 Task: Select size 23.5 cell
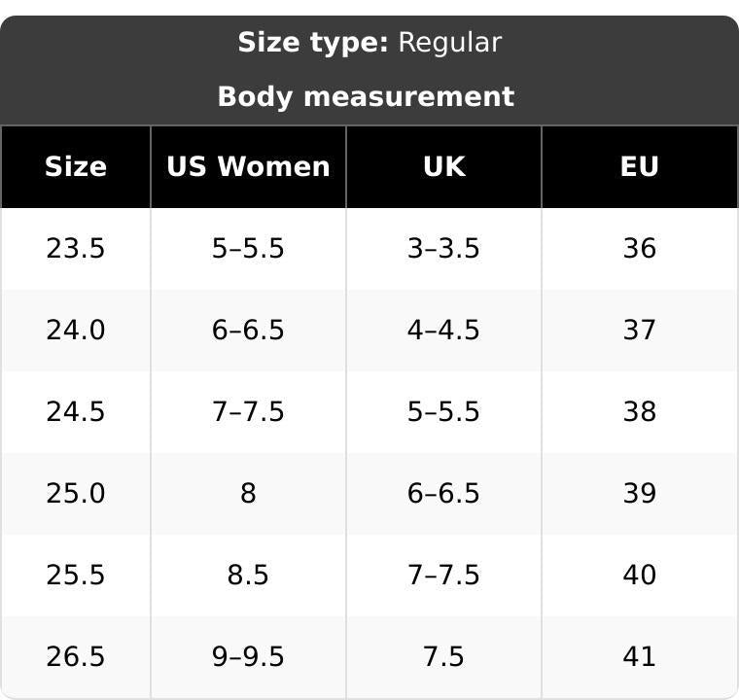click(x=76, y=249)
